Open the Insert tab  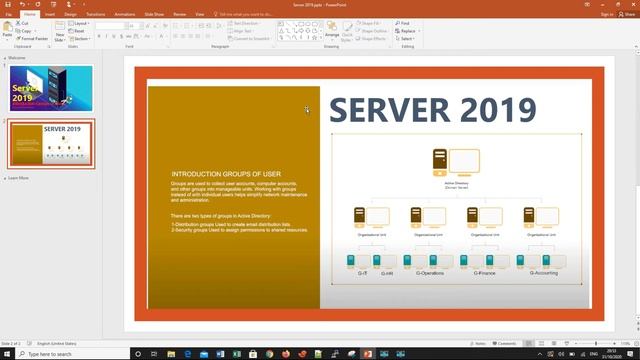50,14
